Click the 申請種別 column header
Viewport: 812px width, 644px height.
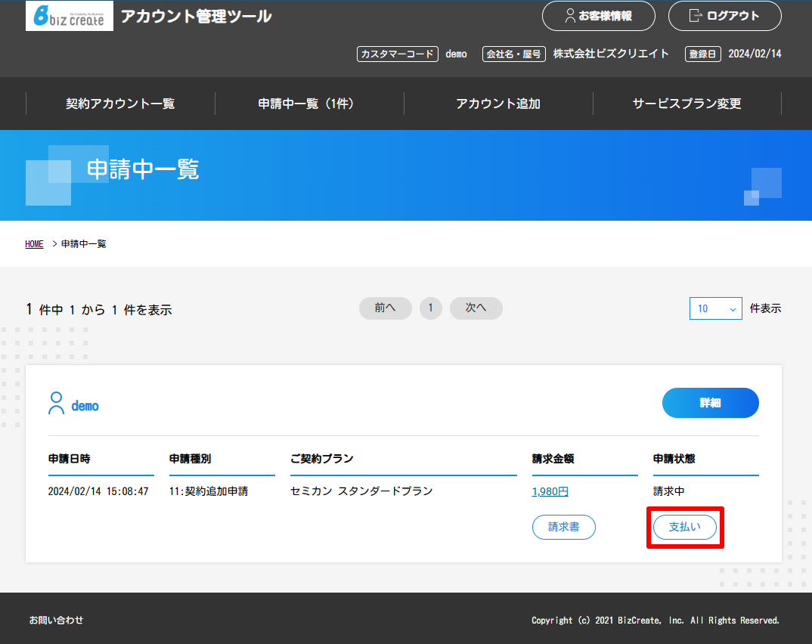190,459
